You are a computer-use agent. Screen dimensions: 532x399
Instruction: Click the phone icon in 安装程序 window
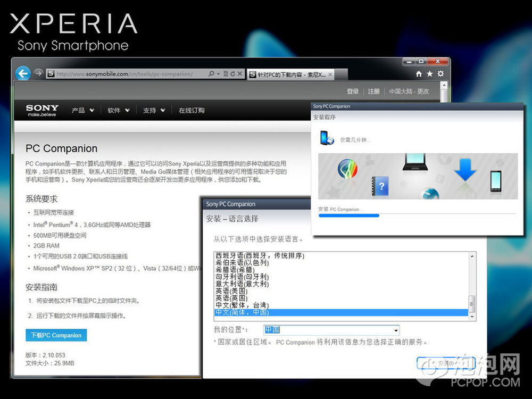coord(327,138)
